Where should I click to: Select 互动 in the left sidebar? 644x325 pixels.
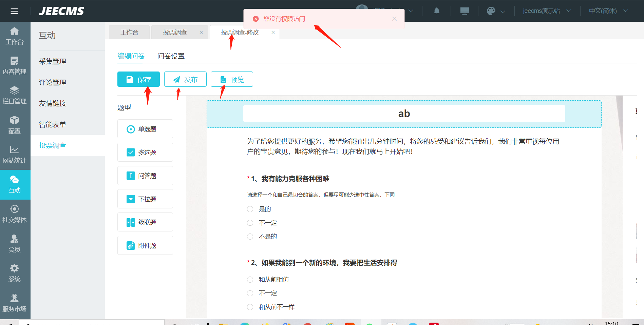pyautogui.click(x=15, y=185)
